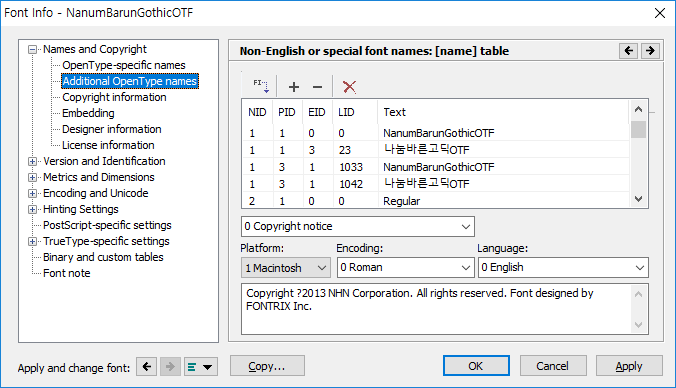Expand the Hinting Settings node
The height and width of the screenshot is (388, 676).
pos(32,210)
